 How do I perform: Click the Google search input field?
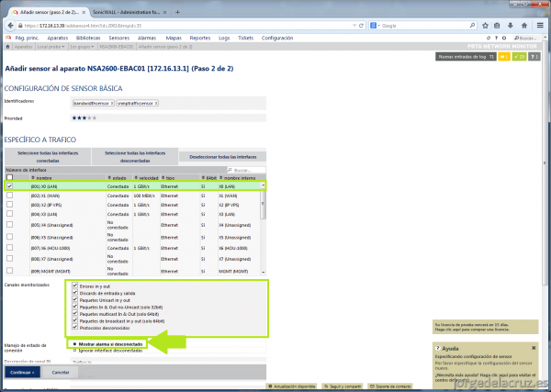coord(424,26)
